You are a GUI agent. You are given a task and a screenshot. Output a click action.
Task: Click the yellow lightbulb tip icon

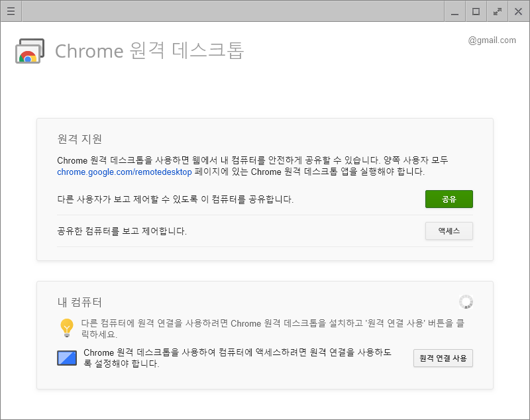[67, 328]
